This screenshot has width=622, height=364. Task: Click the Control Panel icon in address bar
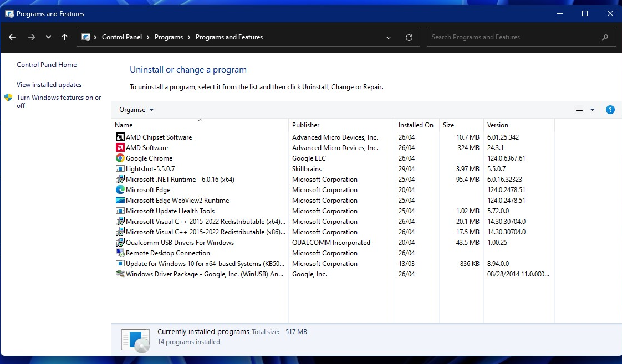[x=86, y=37]
